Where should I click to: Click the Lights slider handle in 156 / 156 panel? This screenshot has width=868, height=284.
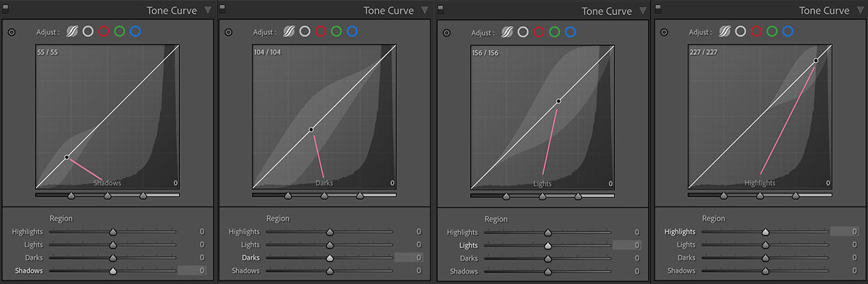click(x=547, y=246)
